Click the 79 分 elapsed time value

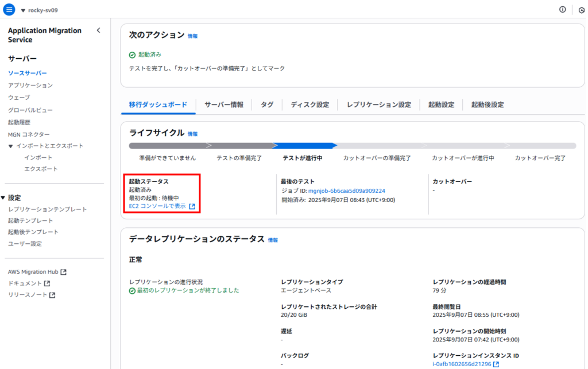pyautogui.click(x=439, y=291)
